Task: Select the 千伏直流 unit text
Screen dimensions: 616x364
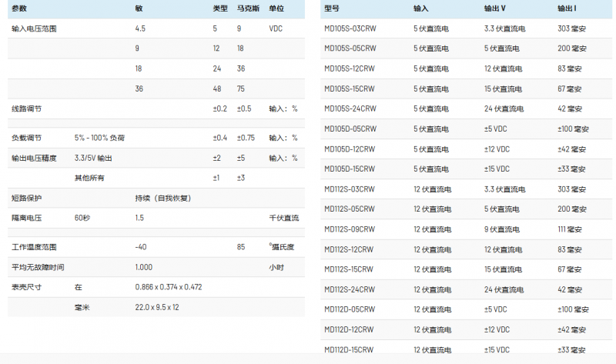Action: [284, 218]
